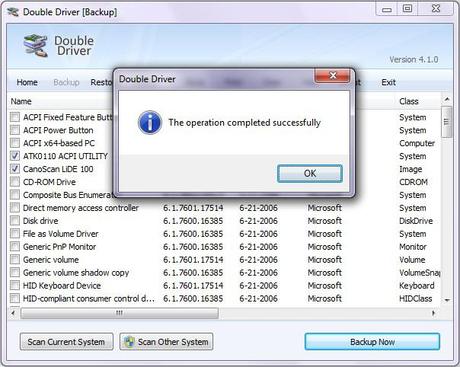Check the HID Keyboard Device checkbox

[15, 286]
